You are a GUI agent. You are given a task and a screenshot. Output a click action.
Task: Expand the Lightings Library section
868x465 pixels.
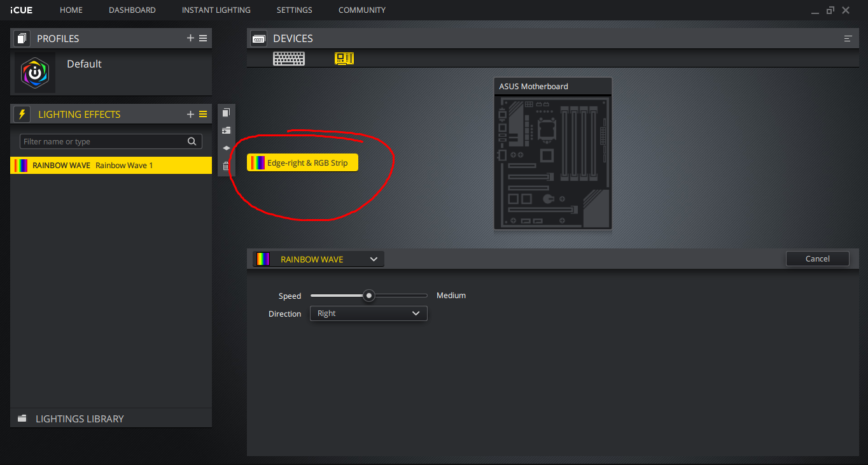click(111, 418)
